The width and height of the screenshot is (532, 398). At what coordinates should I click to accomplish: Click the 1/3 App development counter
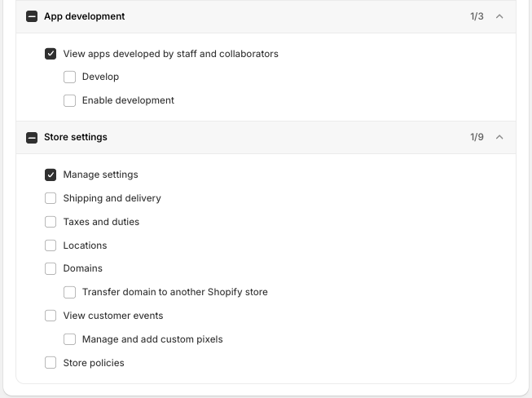(x=477, y=16)
